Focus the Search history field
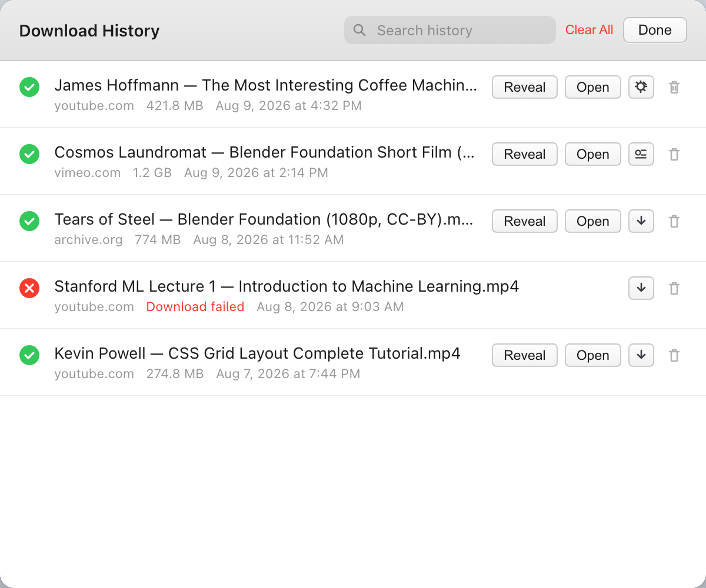Viewport: 706px width, 588px height. click(450, 30)
